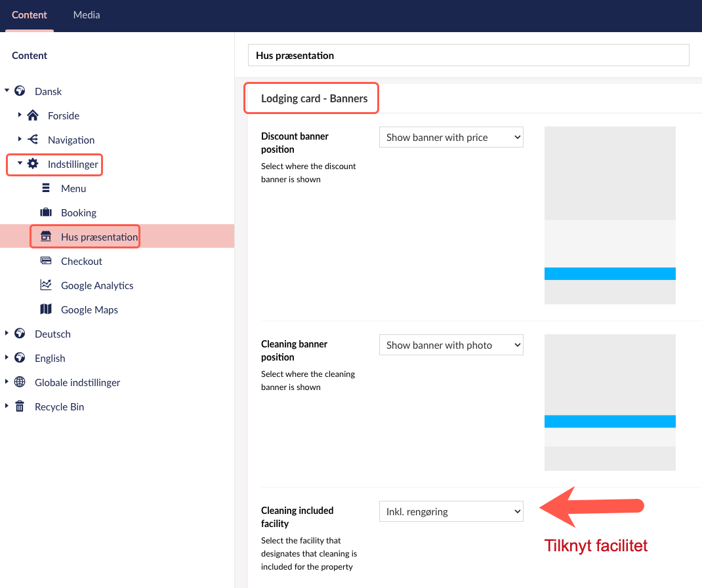Open Discount banner position dropdown
This screenshot has width=702, height=588.
tap(451, 138)
